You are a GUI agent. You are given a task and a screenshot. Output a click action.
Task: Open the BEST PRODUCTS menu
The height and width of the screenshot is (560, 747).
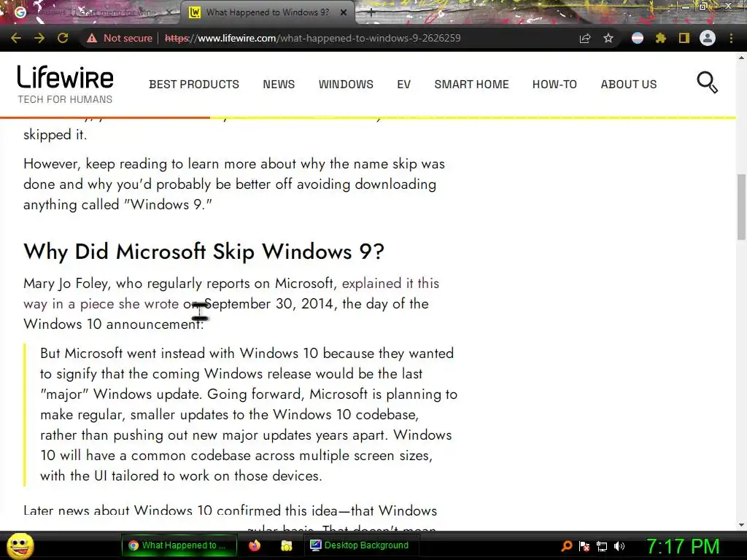pyautogui.click(x=194, y=85)
